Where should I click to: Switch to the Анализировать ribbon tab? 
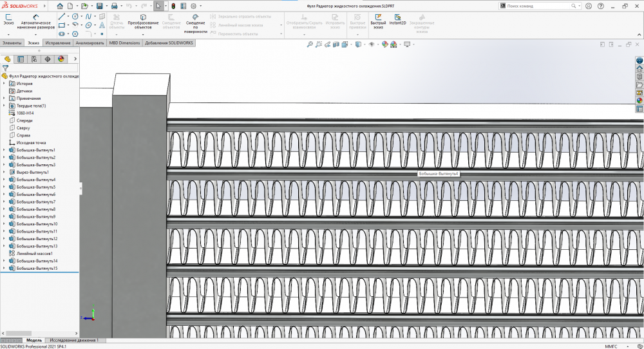coord(90,43)
